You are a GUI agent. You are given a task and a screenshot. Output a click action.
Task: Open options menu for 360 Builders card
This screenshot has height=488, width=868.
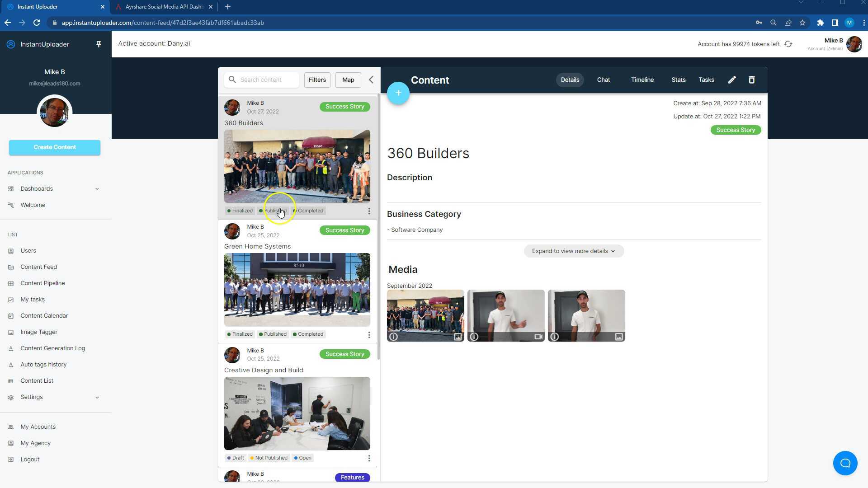point(369,211)
